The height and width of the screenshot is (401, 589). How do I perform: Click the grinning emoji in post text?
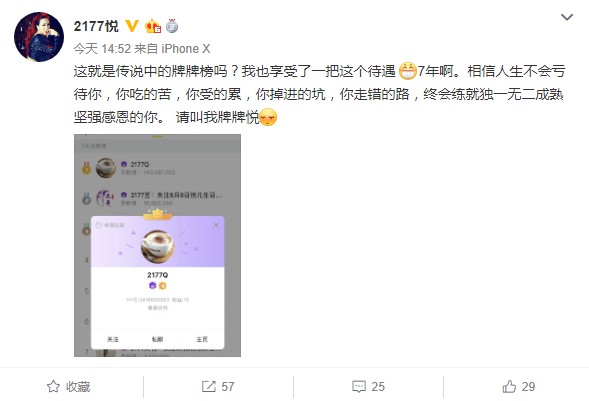(408, 71)
